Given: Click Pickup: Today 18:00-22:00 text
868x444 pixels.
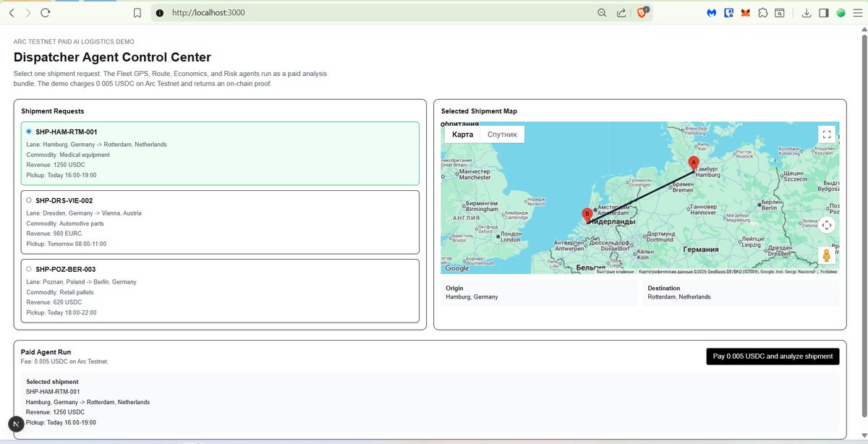Looking at the screenshot, I should click(x=61, y=312).
